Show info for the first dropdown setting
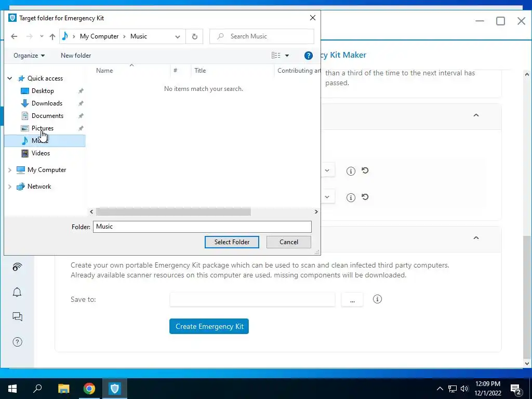 pos(351,171)
